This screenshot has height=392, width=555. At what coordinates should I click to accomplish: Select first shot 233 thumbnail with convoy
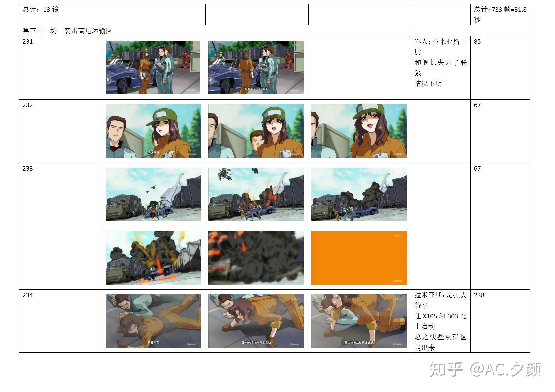pyautogui.click(x=153, y=194)
